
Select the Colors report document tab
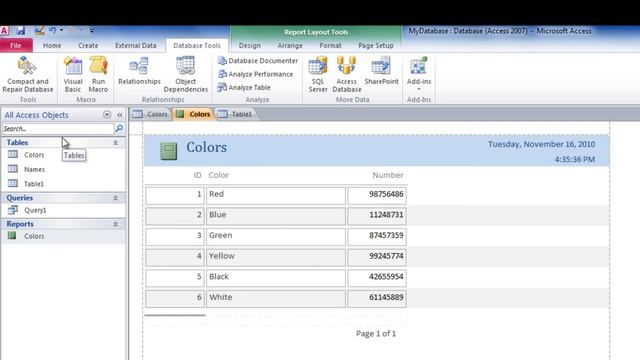tap(193, 114)
